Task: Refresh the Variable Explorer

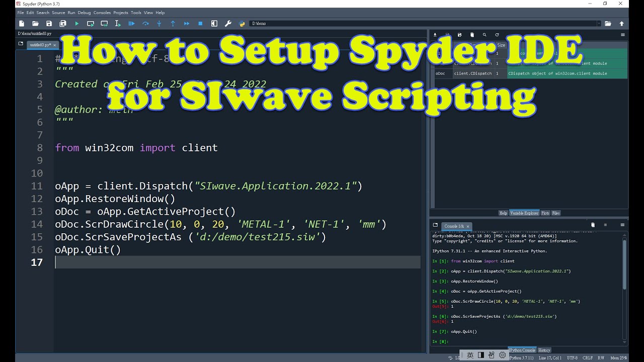Action: click(497, 35)
